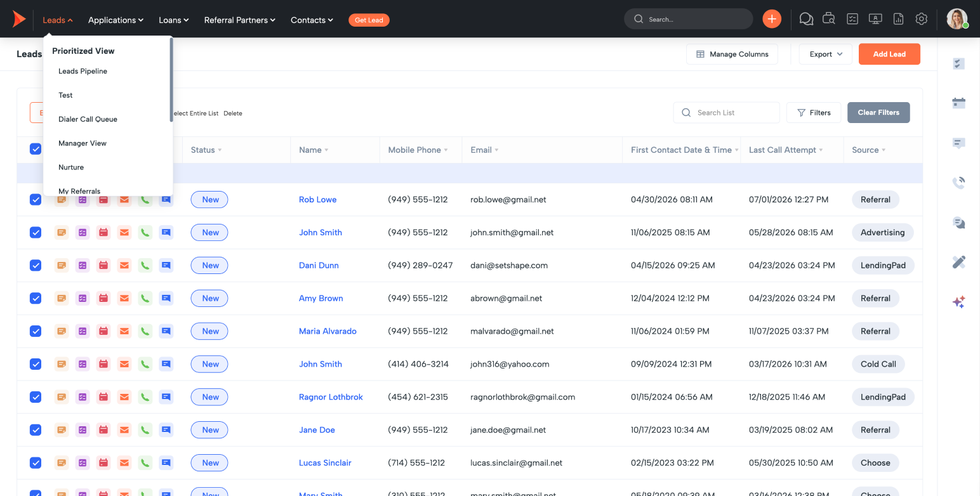Open the message note icon in right sidebar
Screen dimensions: 980x496
click(959, 143)
